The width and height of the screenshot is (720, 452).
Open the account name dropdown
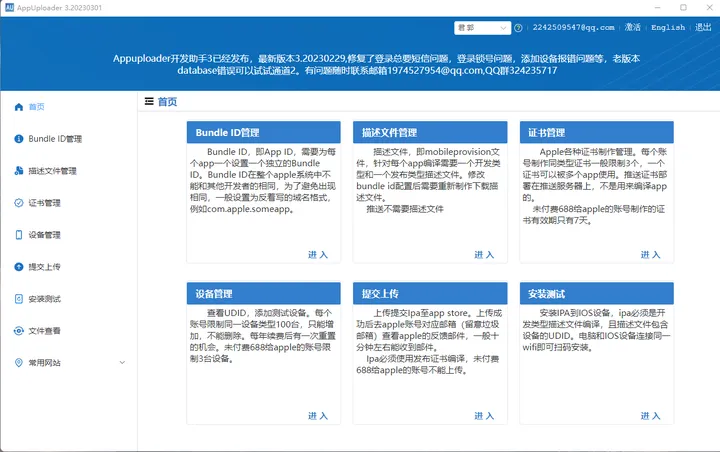[482, 28]
